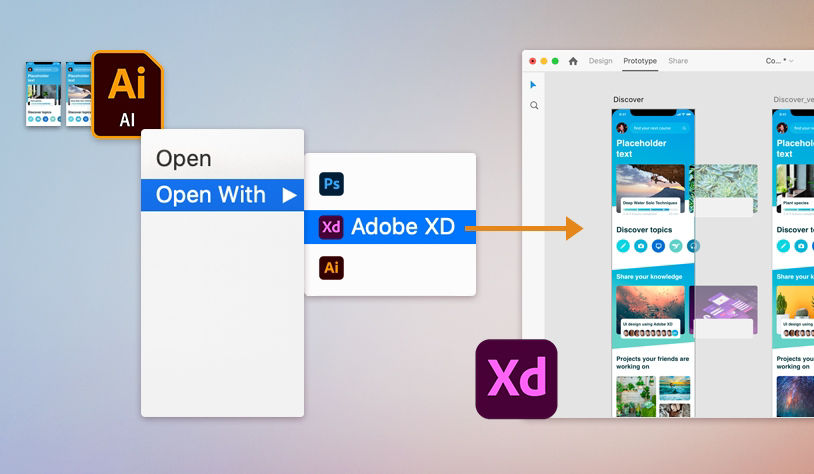The width and height of the screenshot is (814, 474).
Task: Click the Discover artboard title
Action: pyautogui.click(x=628, y=99)
